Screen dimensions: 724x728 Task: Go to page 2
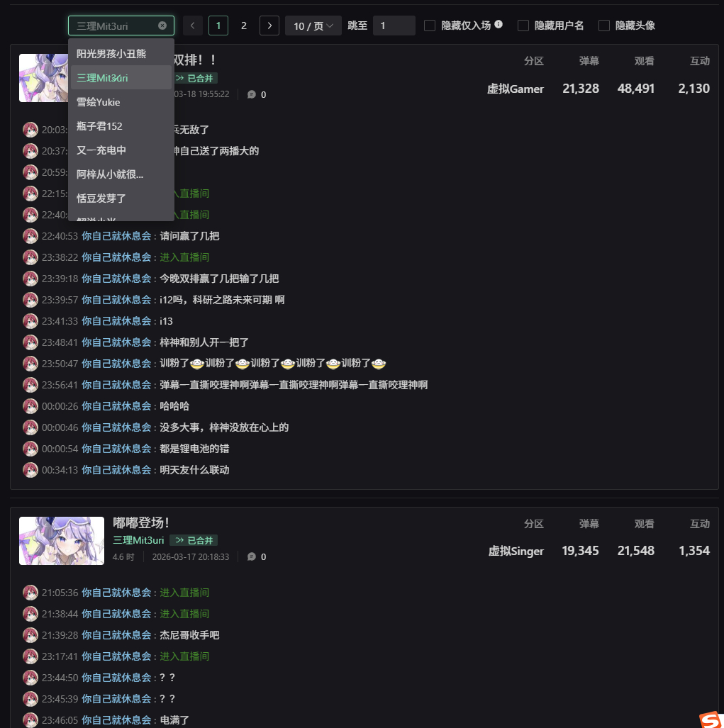(244, 26)
